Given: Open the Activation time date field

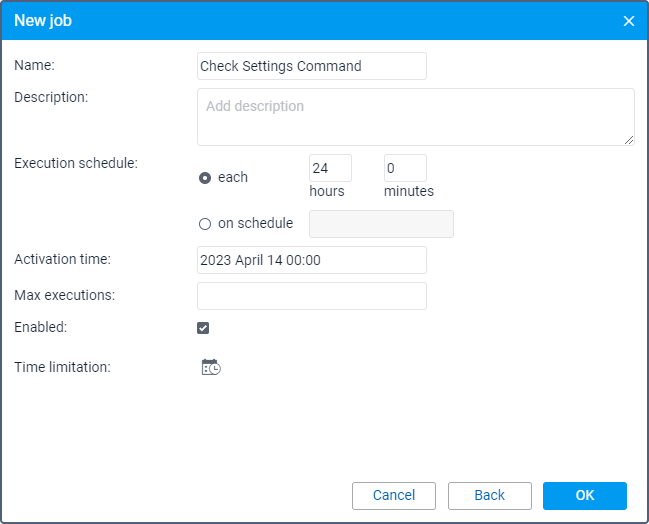Looking at the screenshot, I should tap(312, 260).
